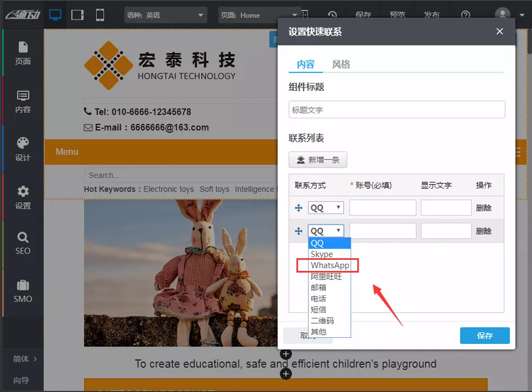This screenshot has height=392, width=532.
Task: Open the first row's QQ contact type dropdown
Action: click(x=325, y=208)
